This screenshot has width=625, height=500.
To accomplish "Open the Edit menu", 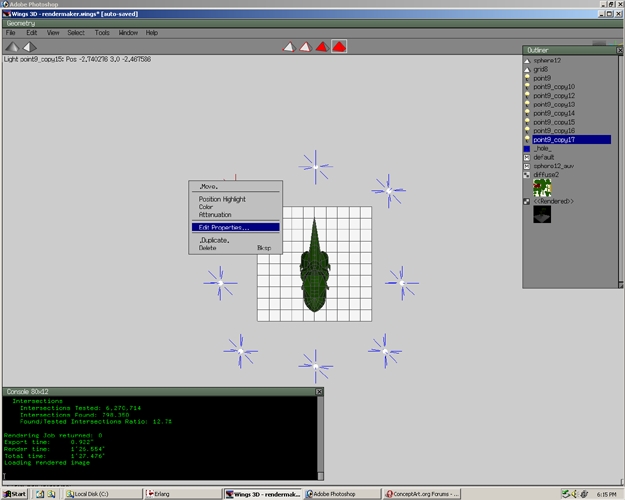I will 31,33.
